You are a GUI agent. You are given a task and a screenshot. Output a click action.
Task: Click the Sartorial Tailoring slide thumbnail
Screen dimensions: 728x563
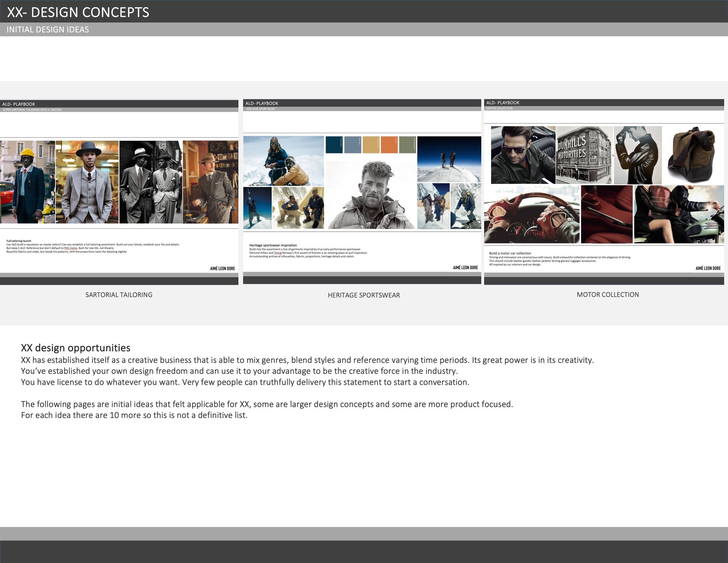tap(119, 192)
